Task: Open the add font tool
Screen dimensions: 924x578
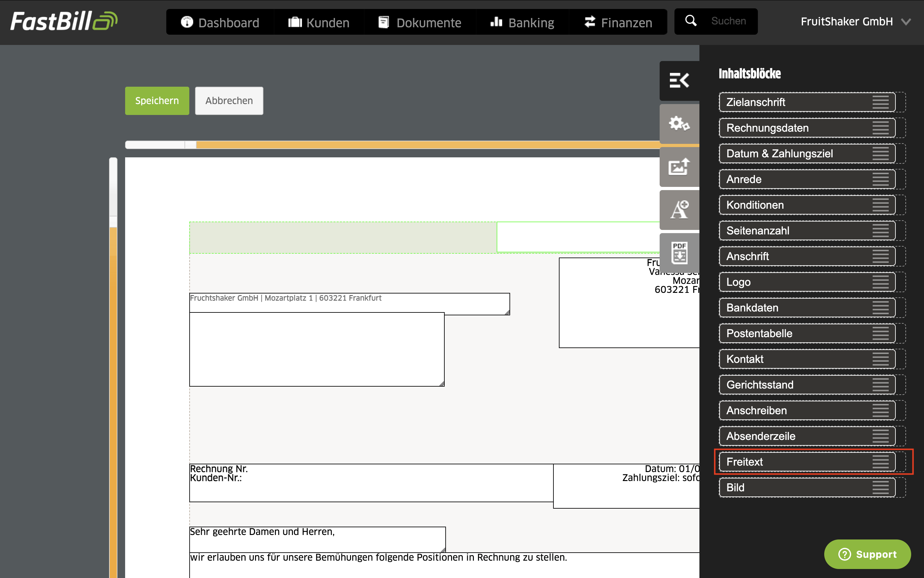Action: 679,210
